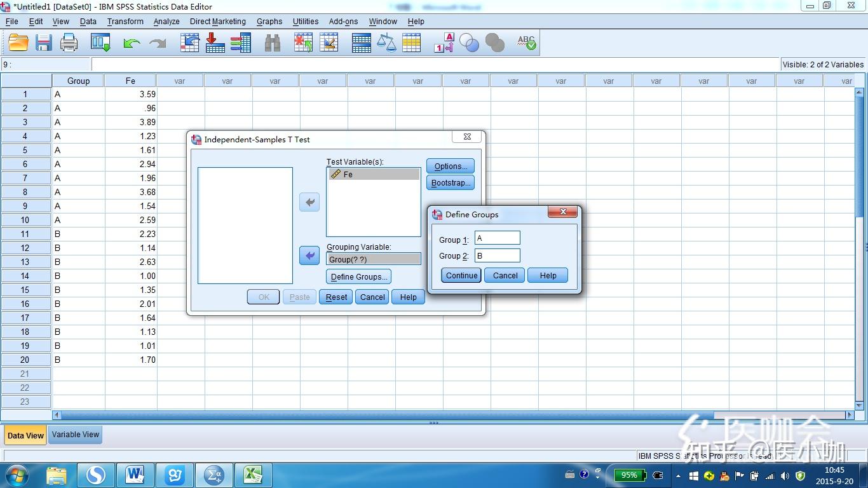Open Go to Case tool
This screenshot has width=868, height=488.
point(190,43)
